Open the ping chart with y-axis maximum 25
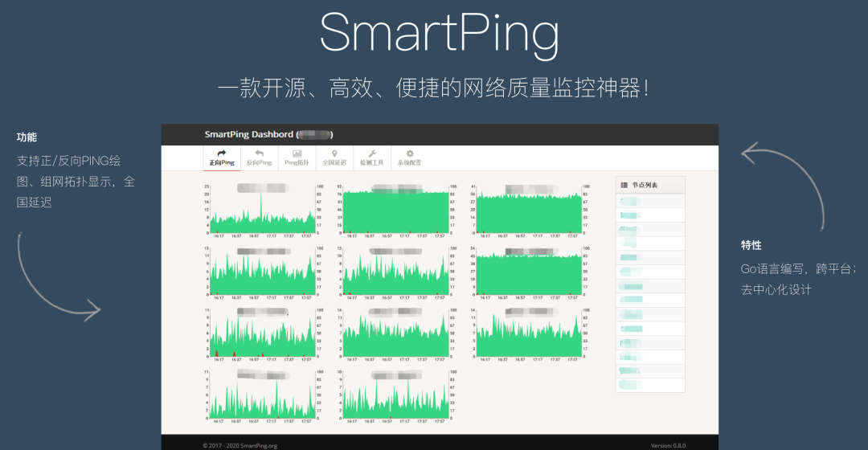 263,211
